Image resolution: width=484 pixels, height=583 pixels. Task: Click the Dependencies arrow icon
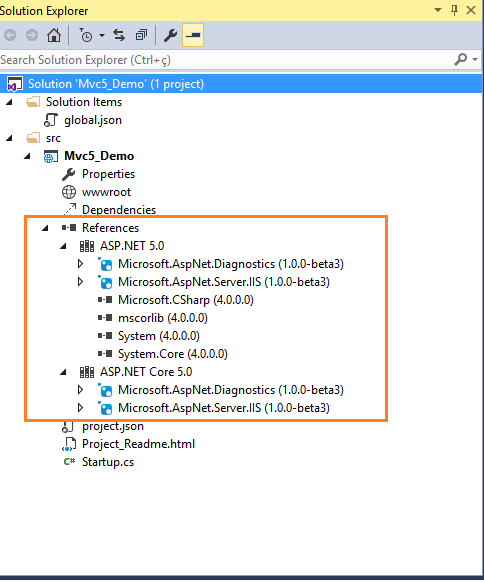pos(70,209)
